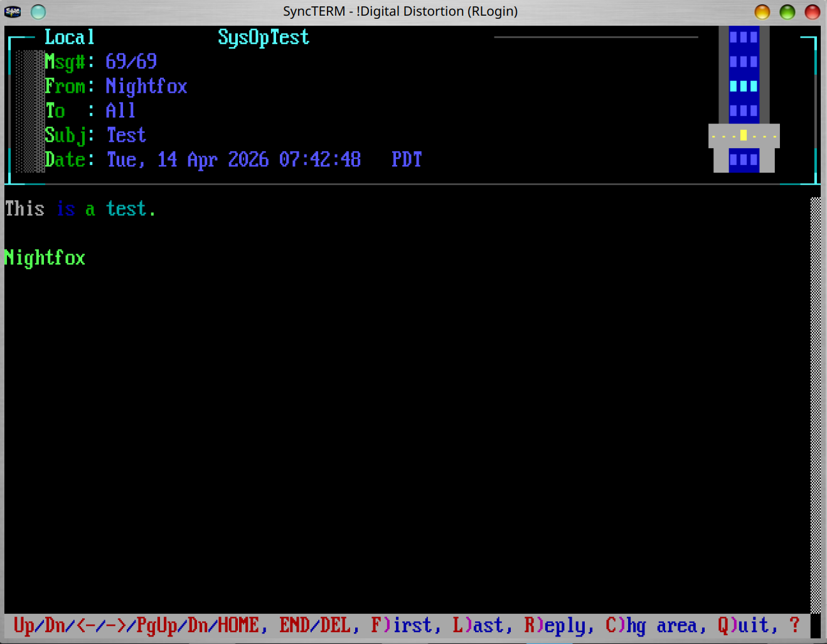827x644 pixels.
Task: Select L)ast in the command bar
Action: (x=478, y=625)
